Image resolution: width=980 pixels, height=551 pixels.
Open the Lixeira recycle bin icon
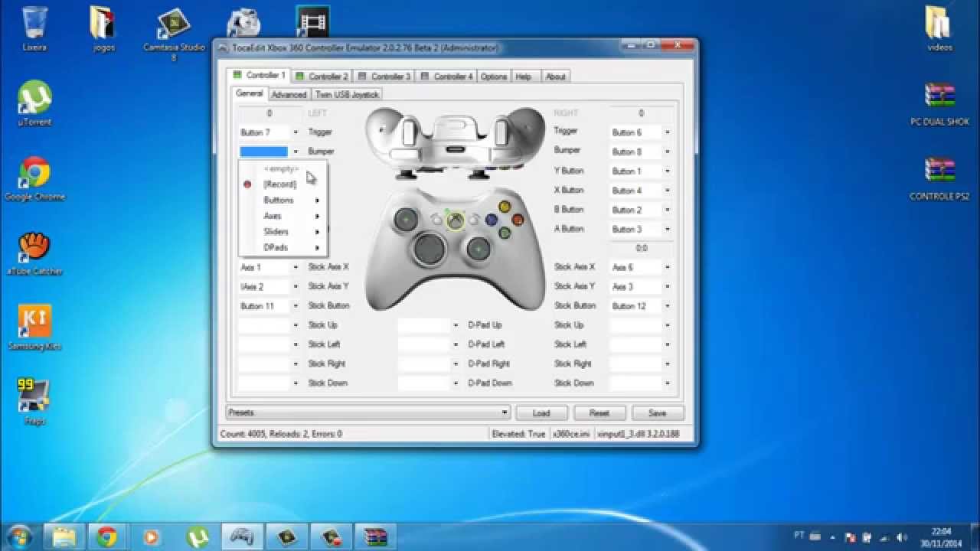pyautogui.click(x=34, y=28)
